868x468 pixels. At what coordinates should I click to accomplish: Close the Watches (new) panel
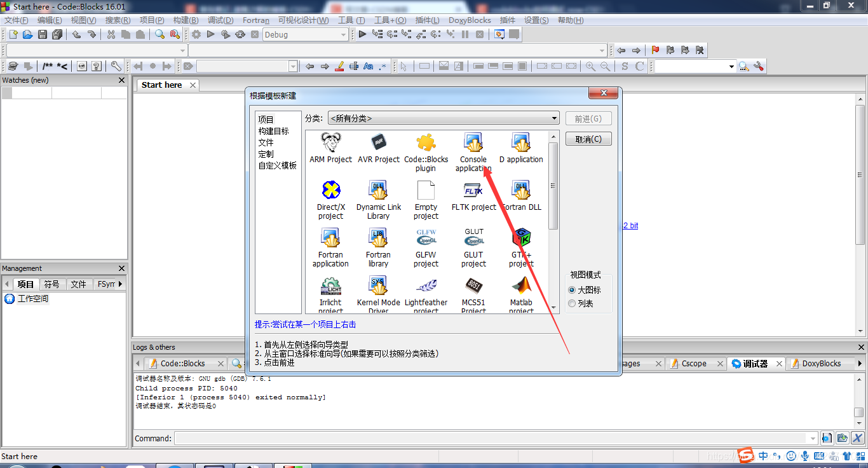(122, 80)
